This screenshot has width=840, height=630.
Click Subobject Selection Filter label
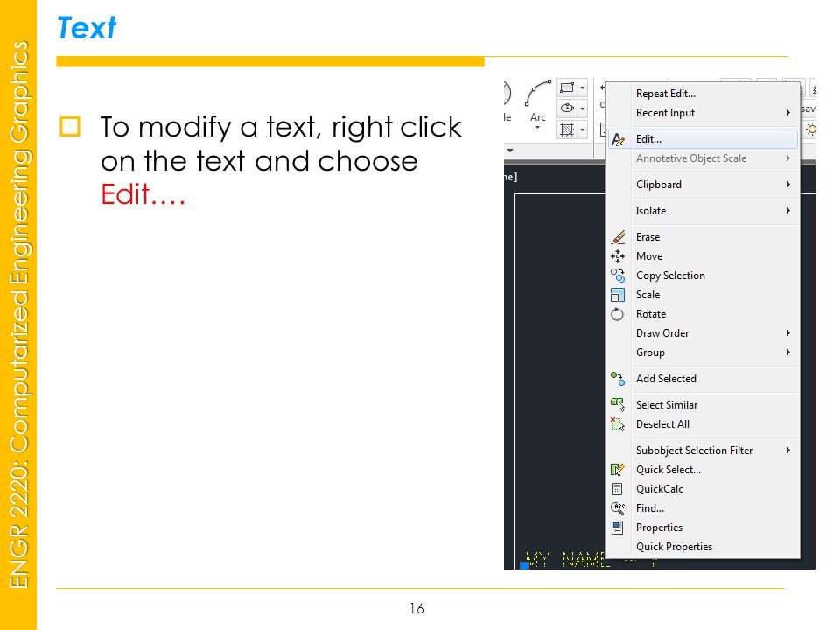[694, 451]
